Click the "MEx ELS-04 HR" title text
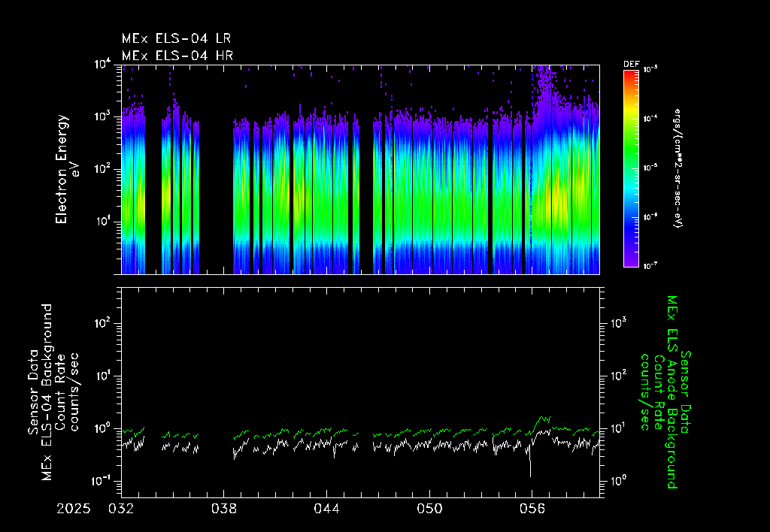 pyautogui.click(x=177, y=56)
